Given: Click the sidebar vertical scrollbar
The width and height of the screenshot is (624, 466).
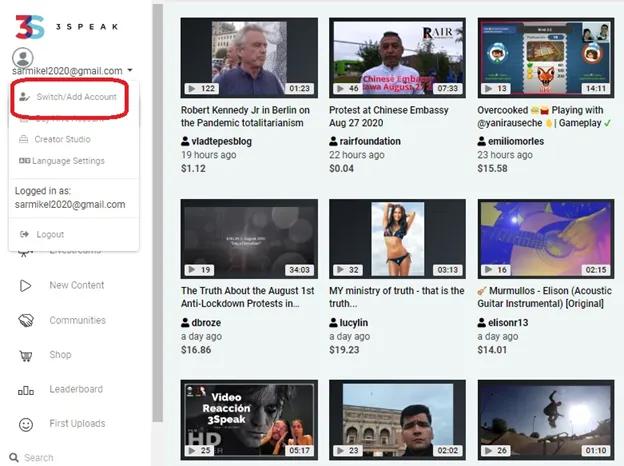Looking at the screenshot, I should click(x=158, y=213).
